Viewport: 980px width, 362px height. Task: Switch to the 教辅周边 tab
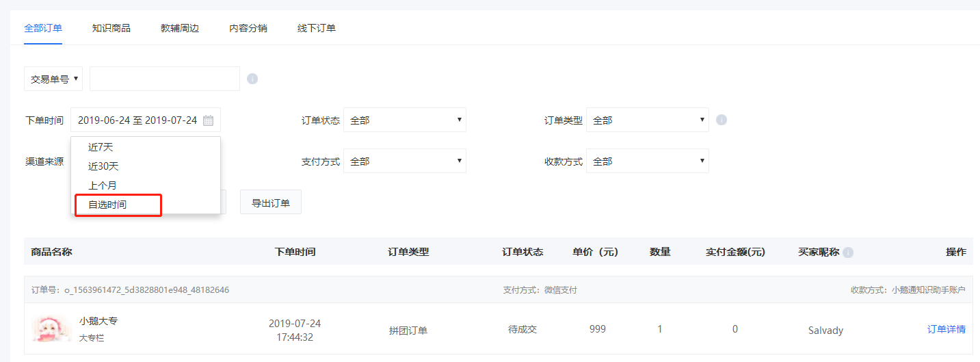(180, 28)
